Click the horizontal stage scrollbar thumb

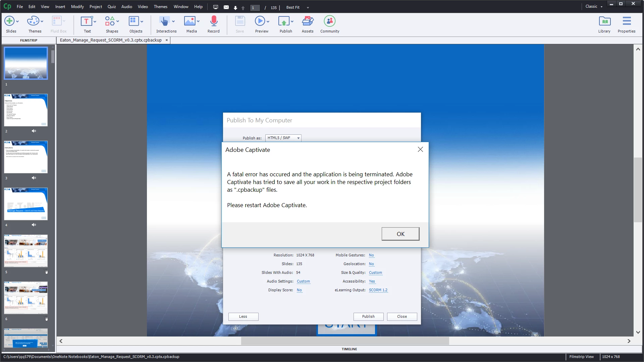pyautogui.click(x=345, y=341)
